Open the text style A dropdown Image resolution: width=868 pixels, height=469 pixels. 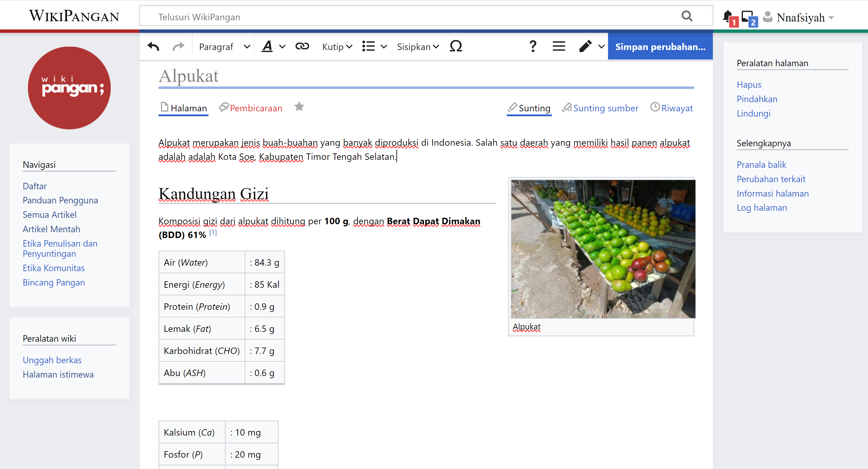point(273,46)
